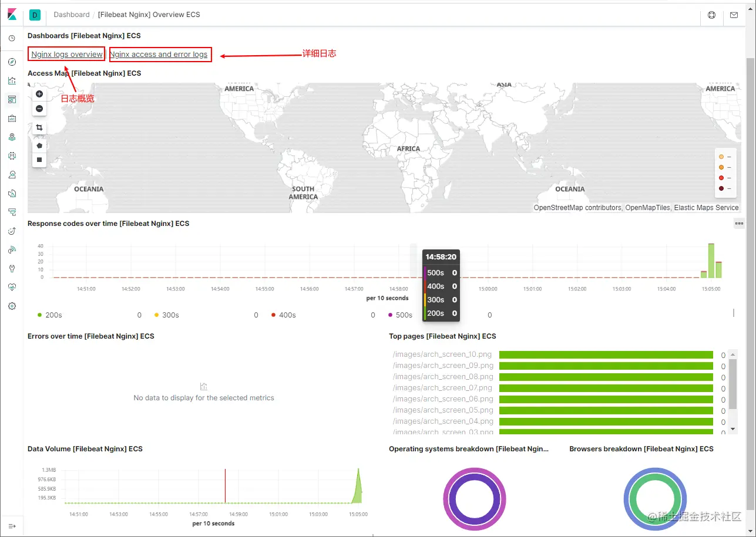Toggle the 500s series in legend
The image size is (756, 537).
pos(400,315)
